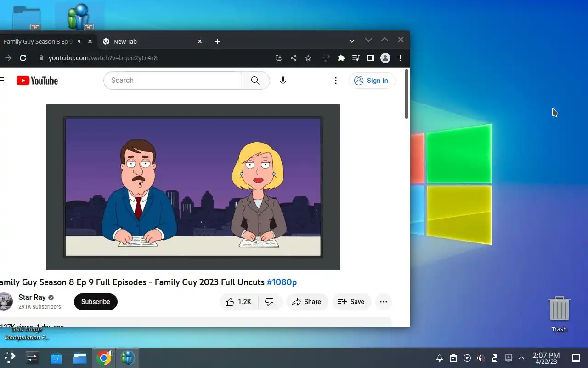Click the video player frame

click(193, 187)
